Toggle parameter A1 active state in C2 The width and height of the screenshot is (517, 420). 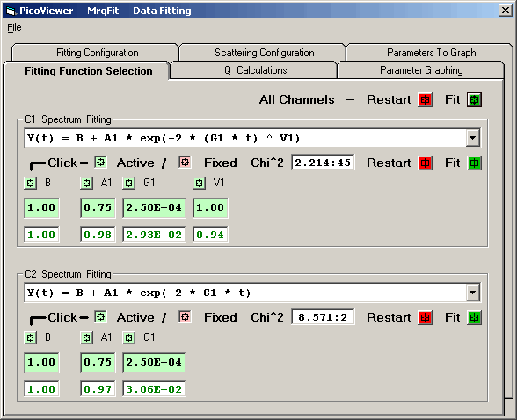click(86, 338)
